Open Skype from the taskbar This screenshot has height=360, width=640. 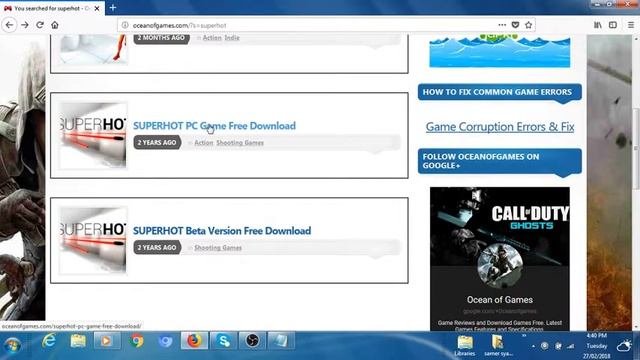pos(224,341)
